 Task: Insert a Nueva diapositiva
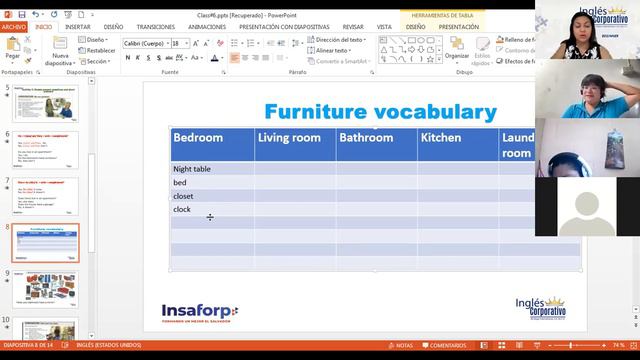coord(60,51)
